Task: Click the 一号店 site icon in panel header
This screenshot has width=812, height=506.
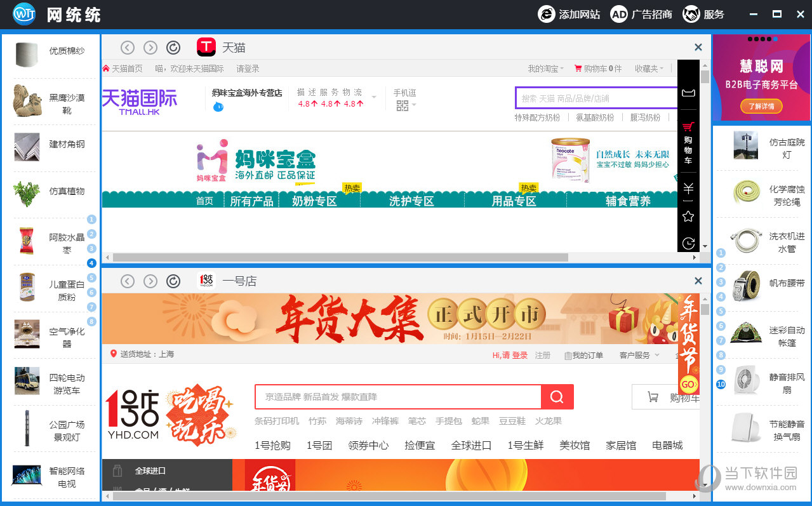Action: 206,281
